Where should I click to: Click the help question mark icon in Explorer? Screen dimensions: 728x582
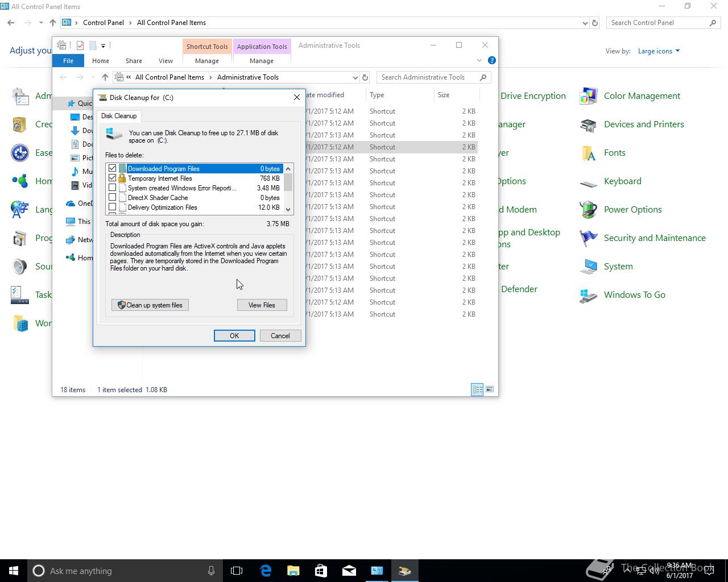click(492, 60)
